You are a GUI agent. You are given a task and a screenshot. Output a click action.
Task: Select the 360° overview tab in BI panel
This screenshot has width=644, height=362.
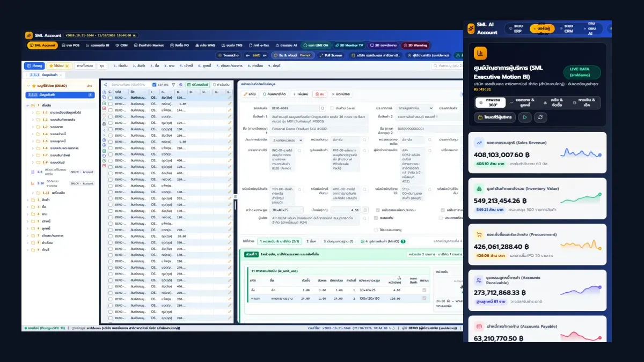(x=489, y=102)
